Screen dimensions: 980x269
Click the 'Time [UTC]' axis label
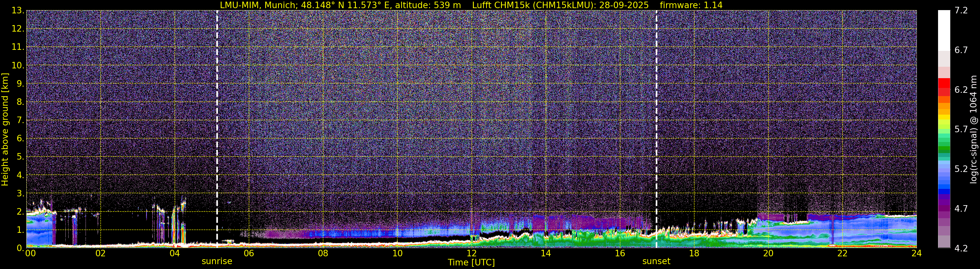point(471,262)
